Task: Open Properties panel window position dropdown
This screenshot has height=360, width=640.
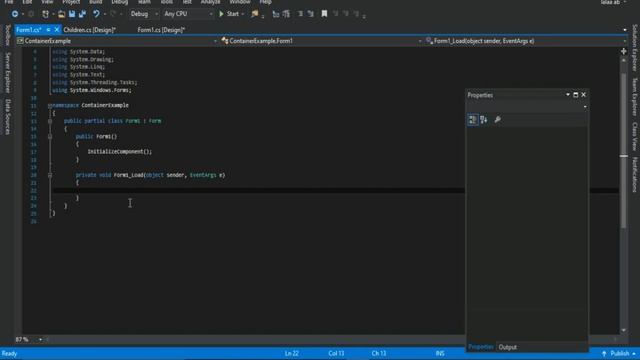Action: (568, 95)
